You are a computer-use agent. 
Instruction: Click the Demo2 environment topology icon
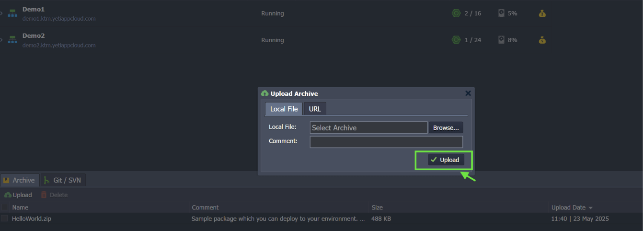click(x=12, y=40)
